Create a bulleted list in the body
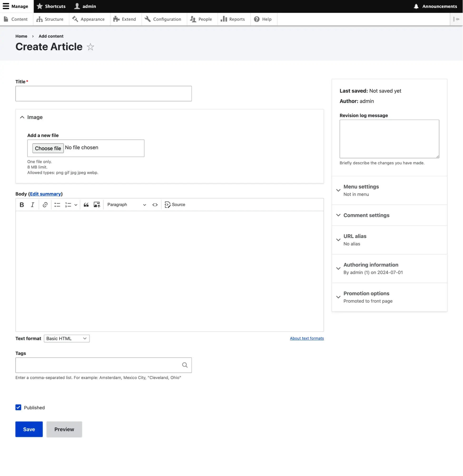 57,205
